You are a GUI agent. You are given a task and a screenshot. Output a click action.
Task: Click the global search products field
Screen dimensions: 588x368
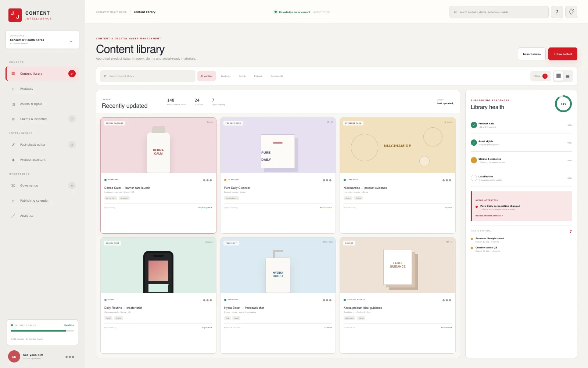point(499,12)
